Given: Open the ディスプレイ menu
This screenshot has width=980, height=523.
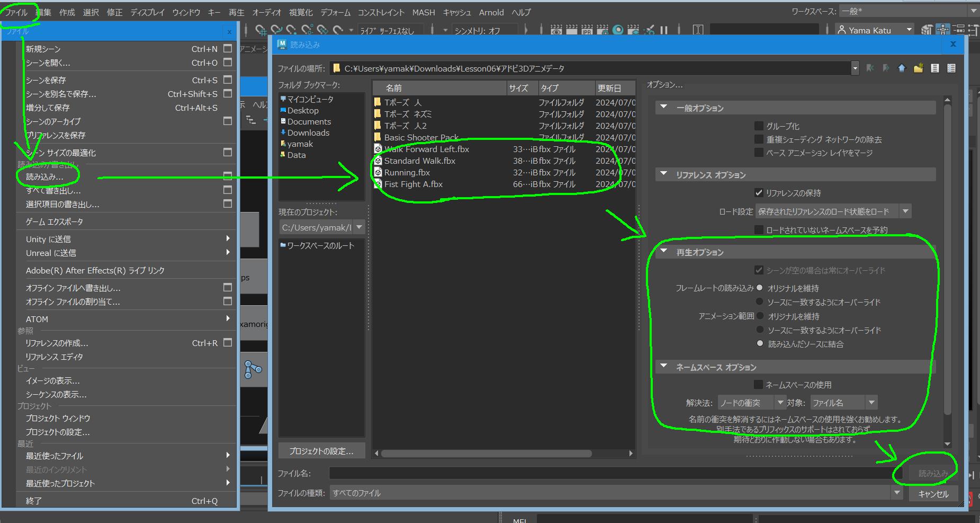Looking at the screenshot, I should [x=147, y=12].
